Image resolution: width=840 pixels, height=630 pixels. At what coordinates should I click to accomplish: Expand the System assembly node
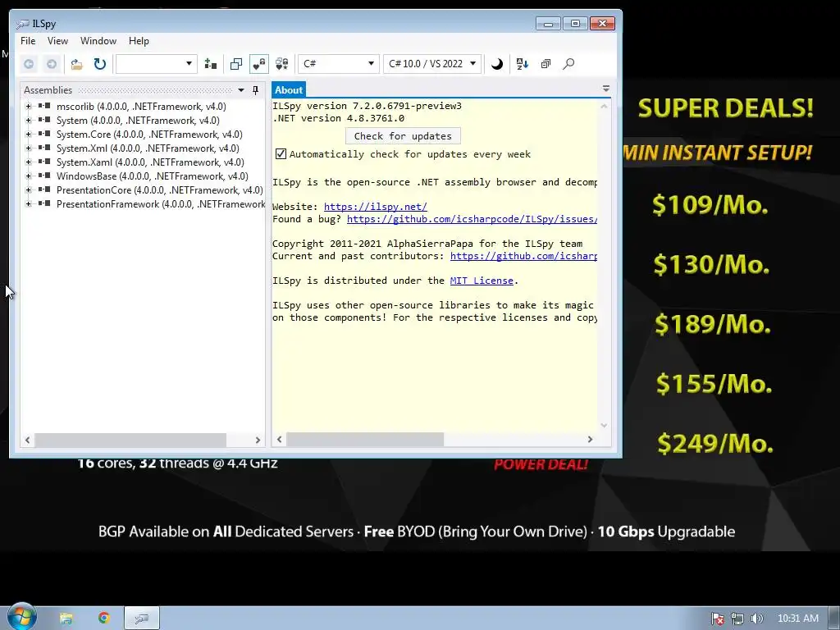(x=29, y=121)
